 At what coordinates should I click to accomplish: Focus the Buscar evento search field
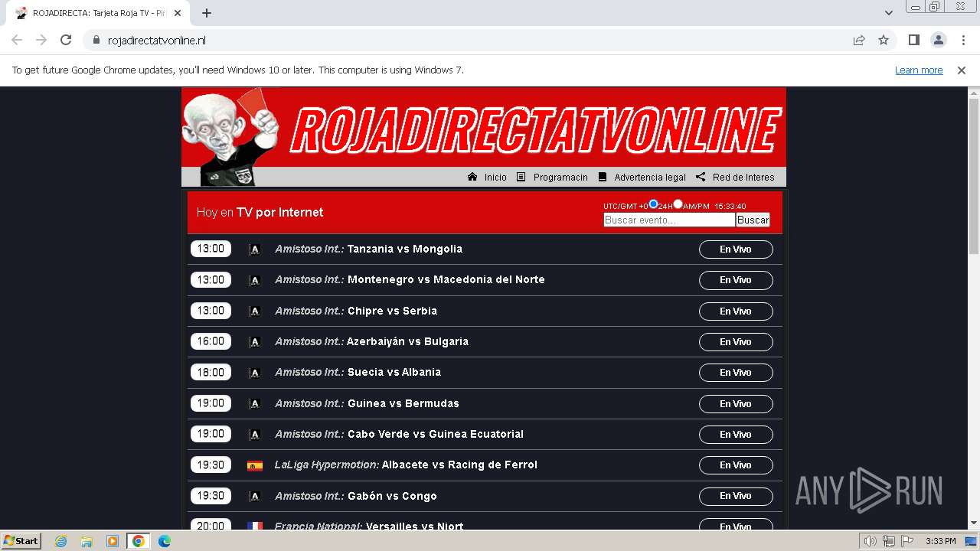(669, 220)
